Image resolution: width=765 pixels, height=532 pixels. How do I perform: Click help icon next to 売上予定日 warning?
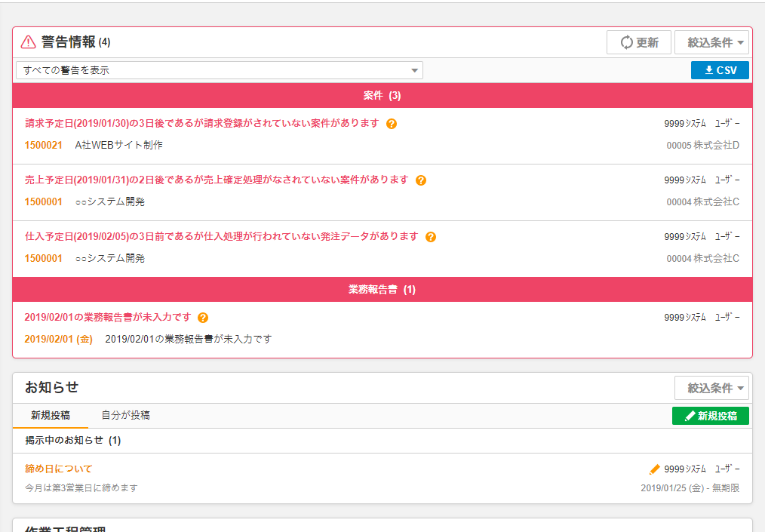pos(420,180)
